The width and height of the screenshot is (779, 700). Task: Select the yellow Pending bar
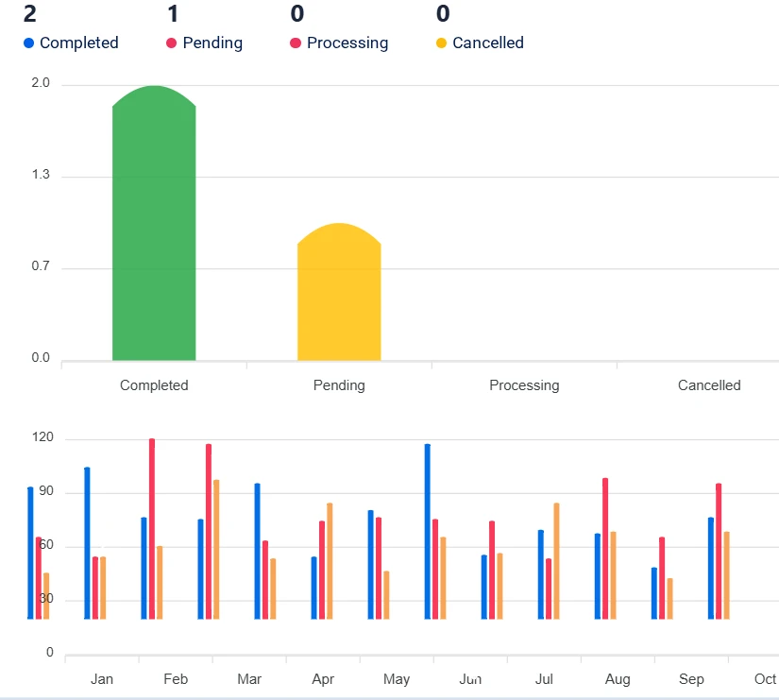click(x=339, y=295)
